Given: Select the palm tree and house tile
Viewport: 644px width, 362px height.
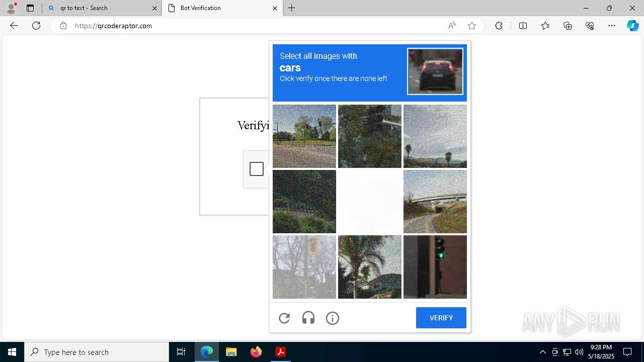Looking at the screenshot, I should pyautogui.click(x=370, y=267).
